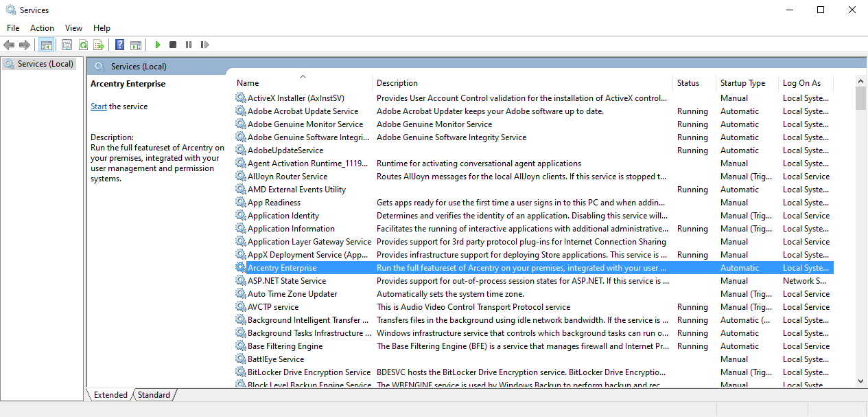The image size is (868, 417).
Task: Click the Export List toolbar icon
Action: pos(99,45)
